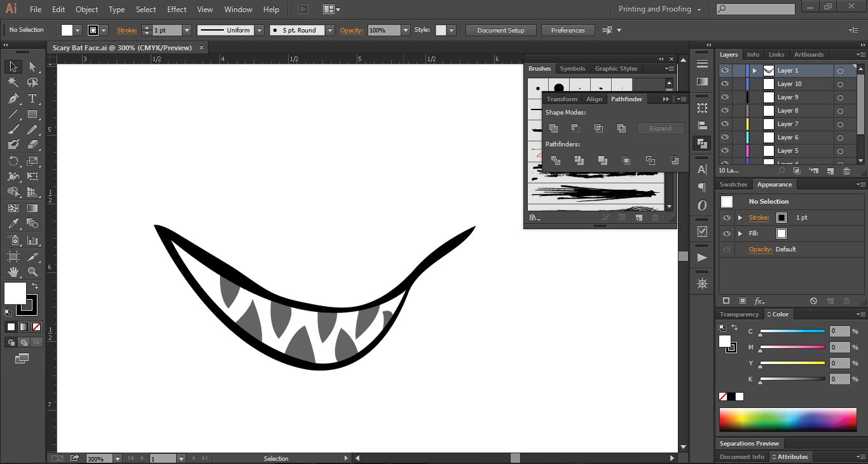868x464 pixels.
Task: Switch to the Symbols tab
Action: coord(572,69)
